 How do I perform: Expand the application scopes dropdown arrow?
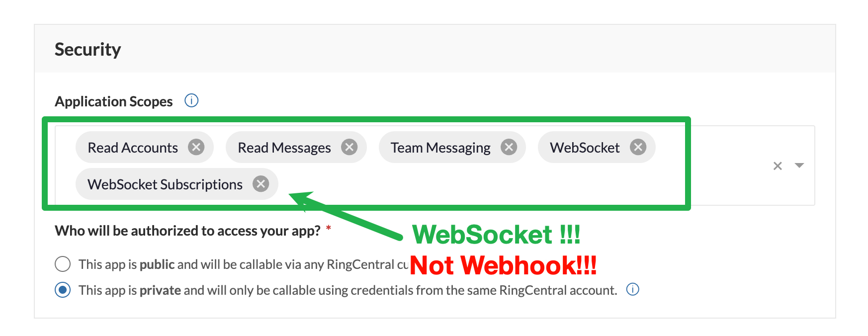click(799, 166)
